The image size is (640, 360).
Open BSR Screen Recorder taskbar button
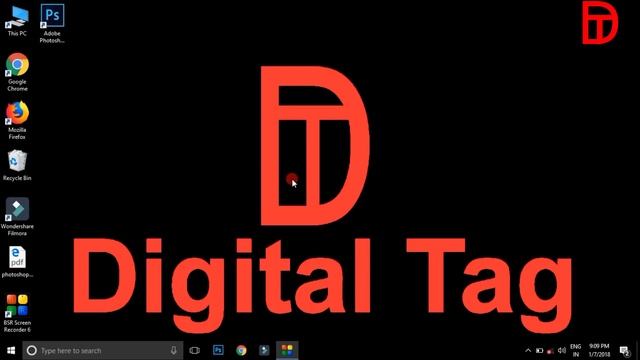click(287, 350)
